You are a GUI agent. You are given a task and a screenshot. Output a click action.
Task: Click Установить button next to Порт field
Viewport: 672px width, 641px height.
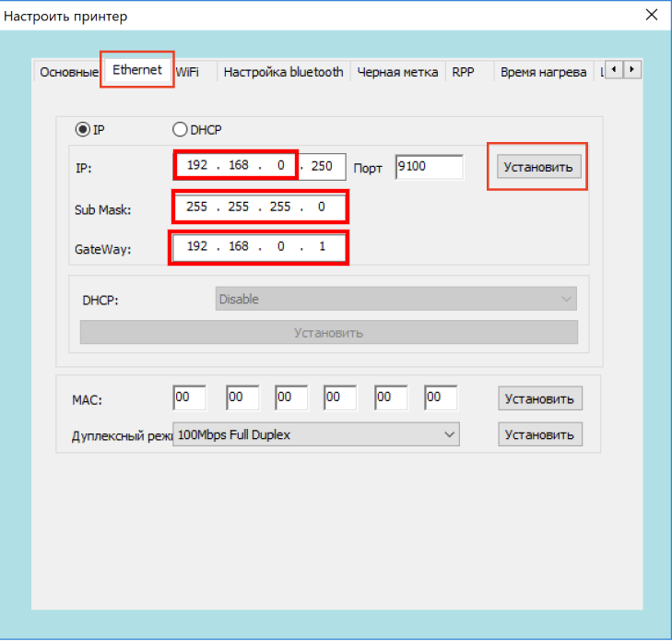tap(538, 167)
